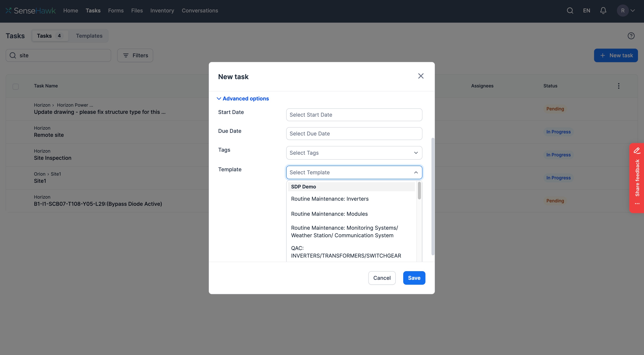This screenshot has width=644, height=355.
Task: Click the Share Feedback side icon
Action: [x=636, y=178]
